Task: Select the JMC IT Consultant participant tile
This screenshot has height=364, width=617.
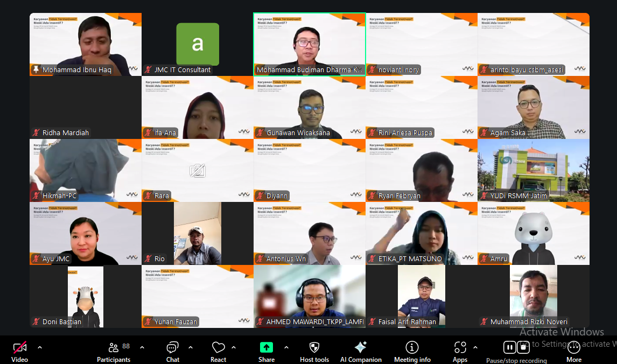Action: coord(198,44)
